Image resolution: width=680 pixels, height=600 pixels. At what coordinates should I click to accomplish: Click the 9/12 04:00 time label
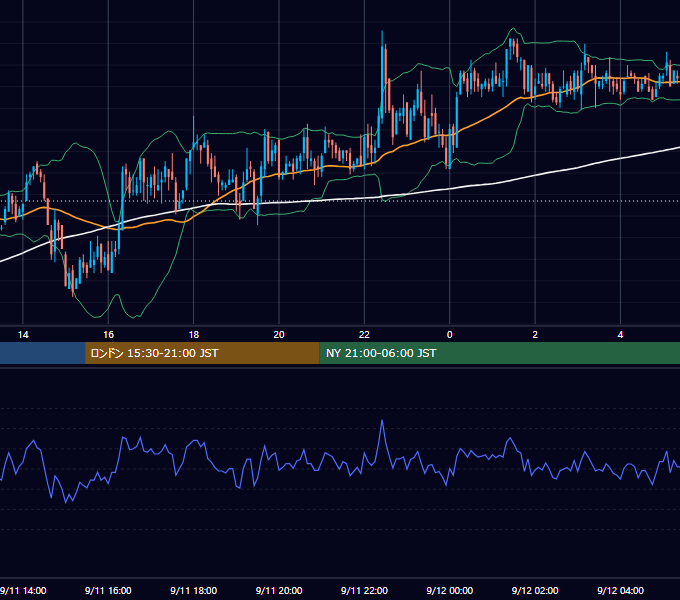(x=620, y=590)
